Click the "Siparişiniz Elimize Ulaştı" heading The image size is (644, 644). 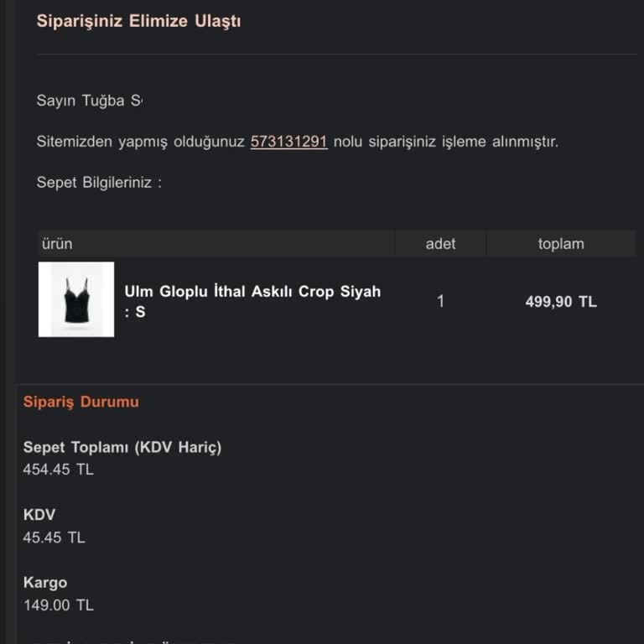point(138,21)
